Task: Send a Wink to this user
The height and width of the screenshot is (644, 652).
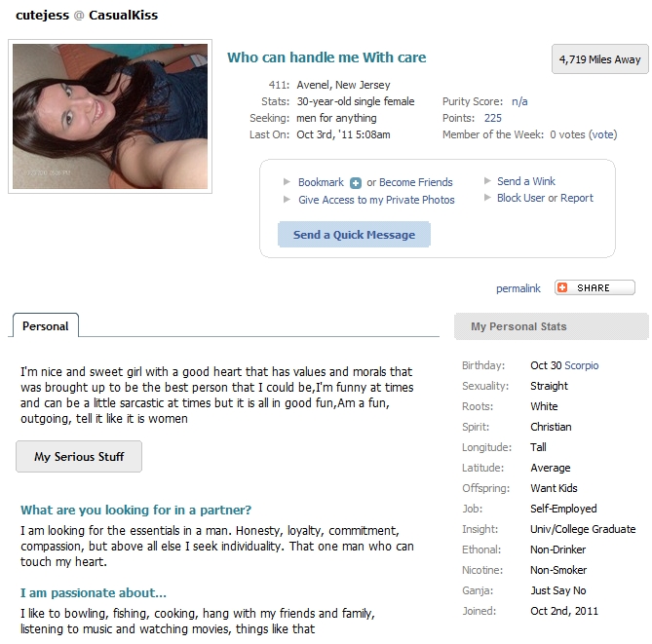Action: coord(526,181)
